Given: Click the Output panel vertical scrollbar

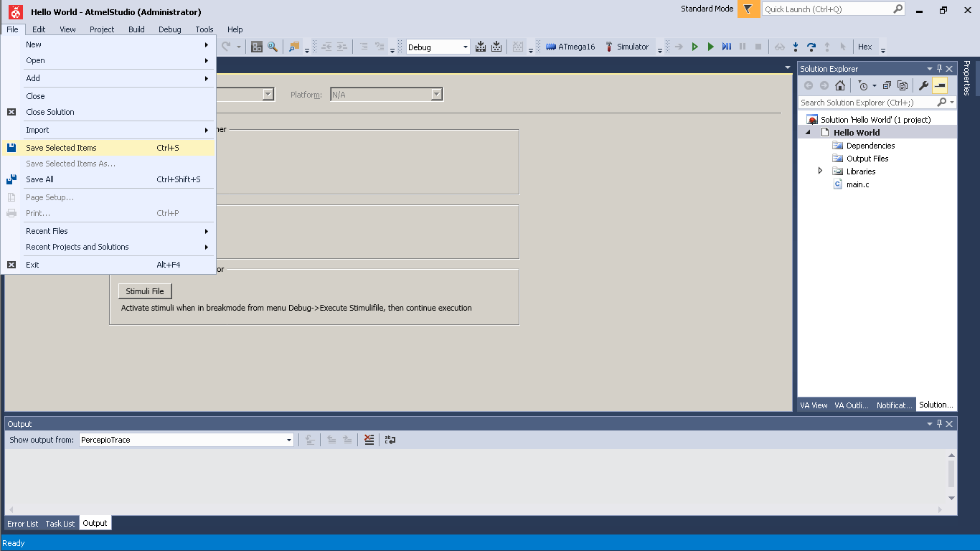Looking at the screenshot, I should coord(951,477).
